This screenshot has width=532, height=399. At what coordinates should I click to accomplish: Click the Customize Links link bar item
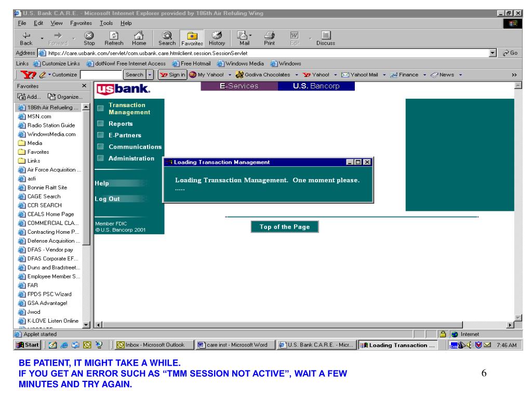57,63
